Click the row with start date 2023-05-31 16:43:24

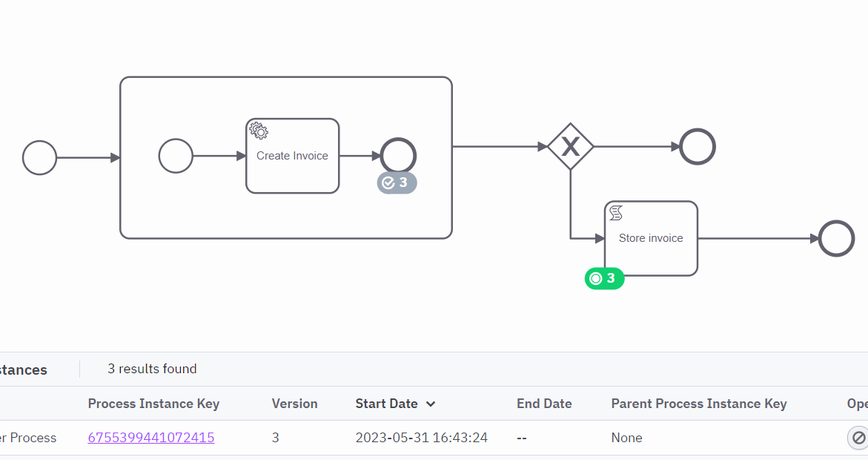[434, 438]
